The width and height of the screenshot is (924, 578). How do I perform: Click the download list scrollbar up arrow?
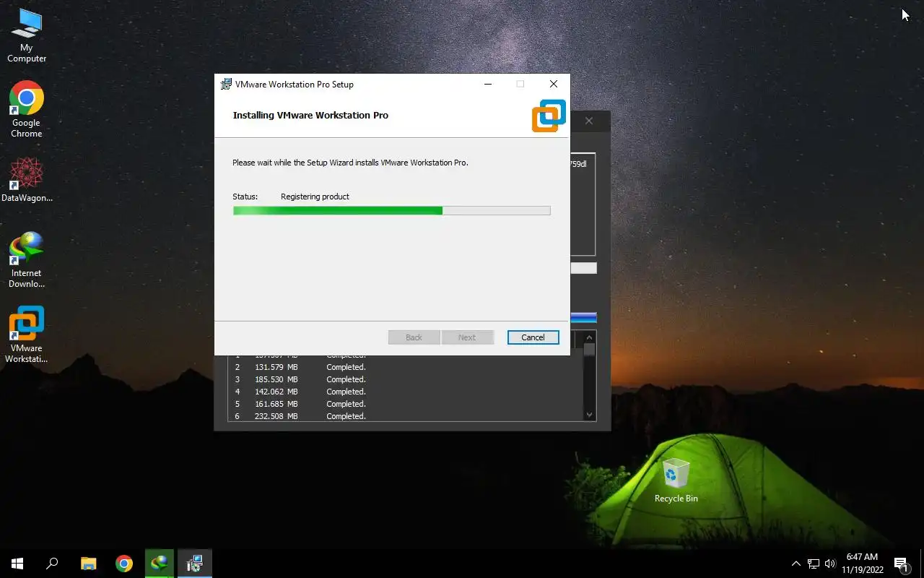[x=589, y=337]
